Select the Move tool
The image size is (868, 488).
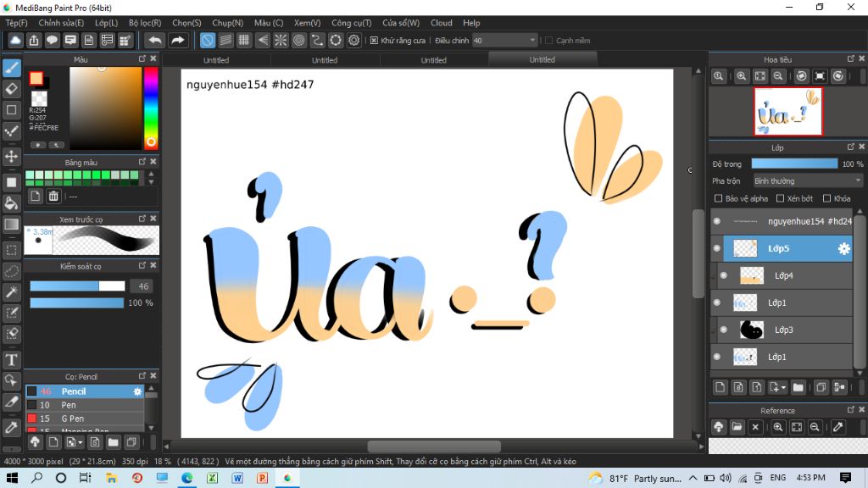(12, 157)
